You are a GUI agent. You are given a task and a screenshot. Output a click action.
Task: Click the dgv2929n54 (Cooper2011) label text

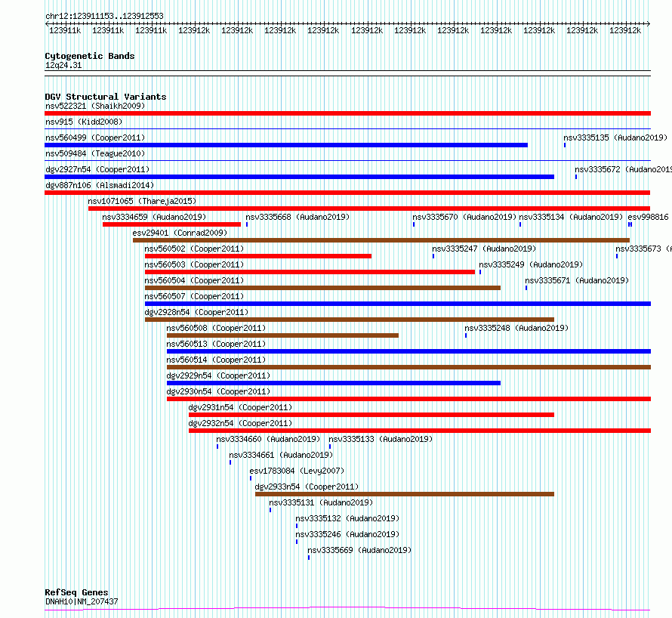tap(218, 375)
